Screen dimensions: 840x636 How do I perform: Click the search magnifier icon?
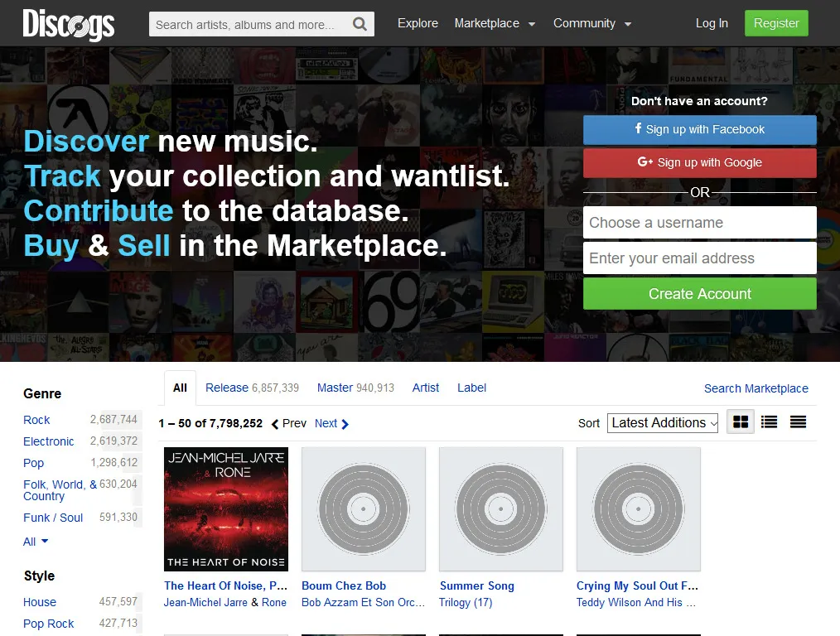[x=360, y=23]
